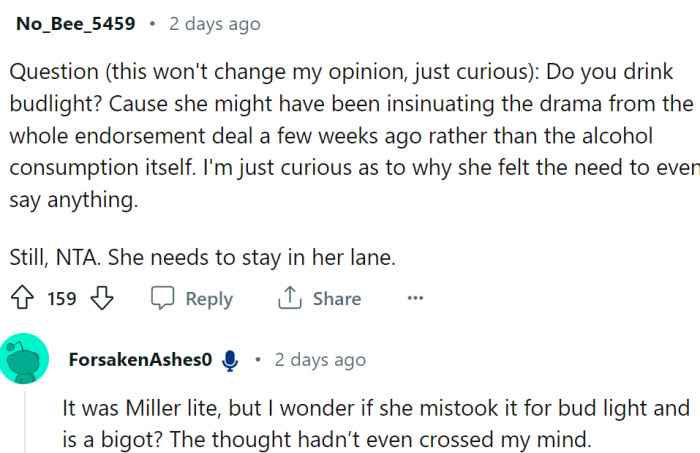Click the microphone icon beside ForsakenAshes0
The height and width of the screenshot is (453, 700).
(231, 360)
